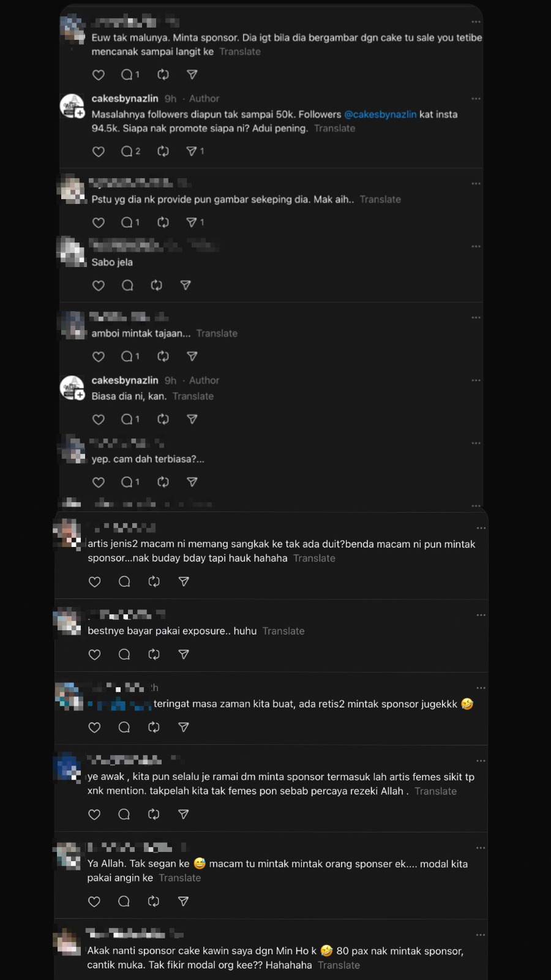Share the 'amboi mintak tajaan' comment

coord(192,356)
